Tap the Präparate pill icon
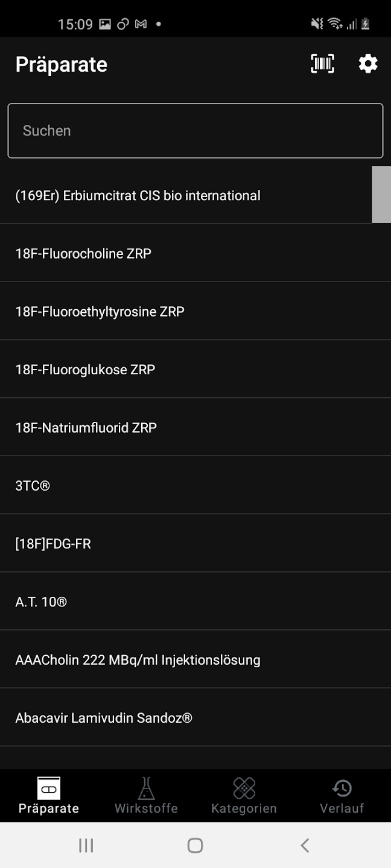The image size is (391, 868). [49, 788]
